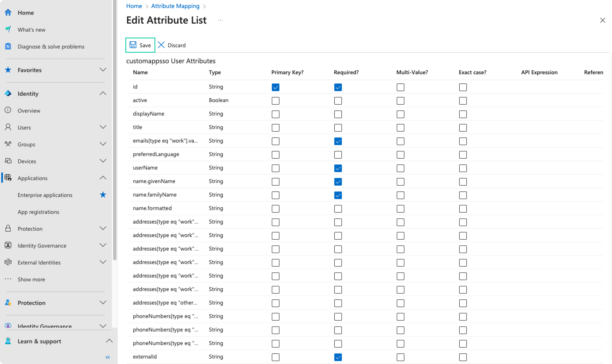This screenshot has height=364, width=612.
Task: Check Exact case for name.formatted attribute
Action: tap(463, 209)
